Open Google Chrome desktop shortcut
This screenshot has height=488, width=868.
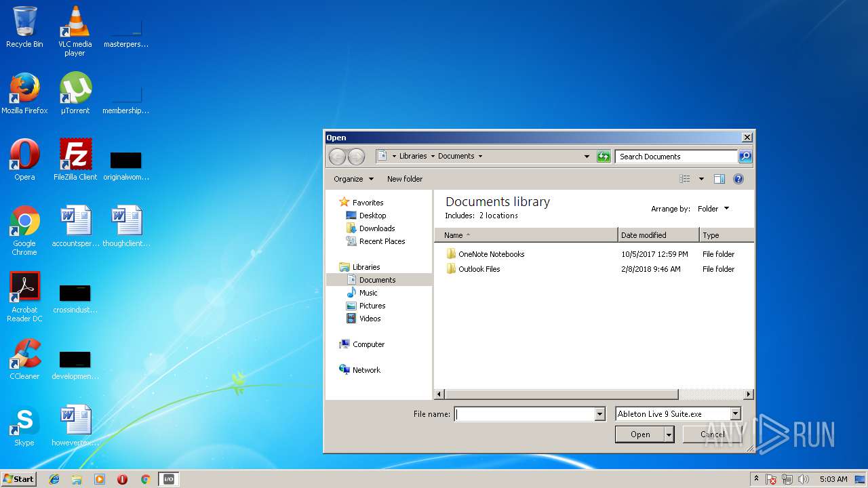click(x=24, y=230)
